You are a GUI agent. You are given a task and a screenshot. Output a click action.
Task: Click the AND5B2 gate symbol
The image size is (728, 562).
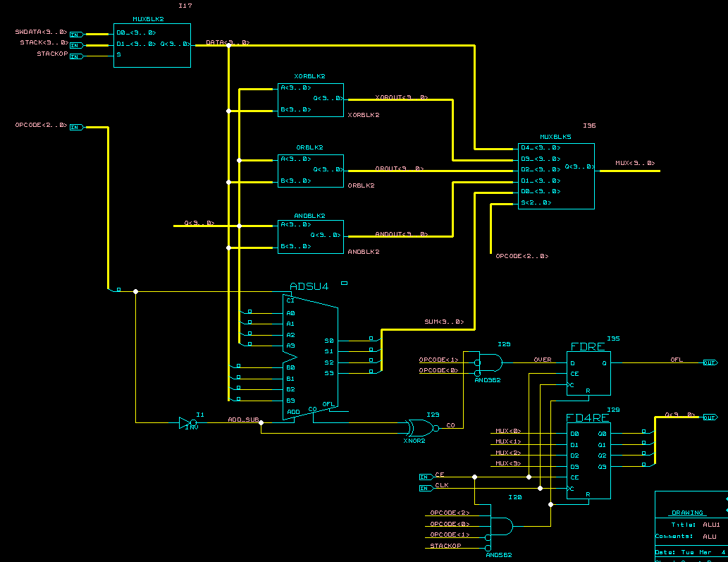coord(501,527)
